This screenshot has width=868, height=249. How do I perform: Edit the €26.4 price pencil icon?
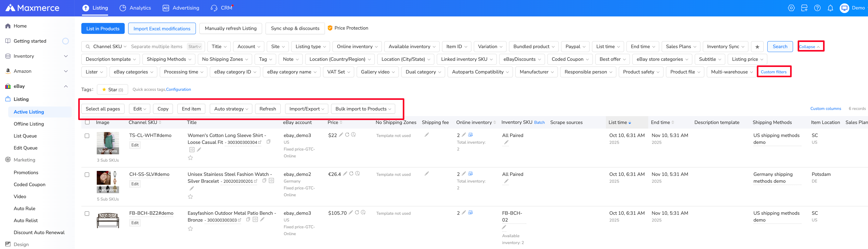coord(345,174)
